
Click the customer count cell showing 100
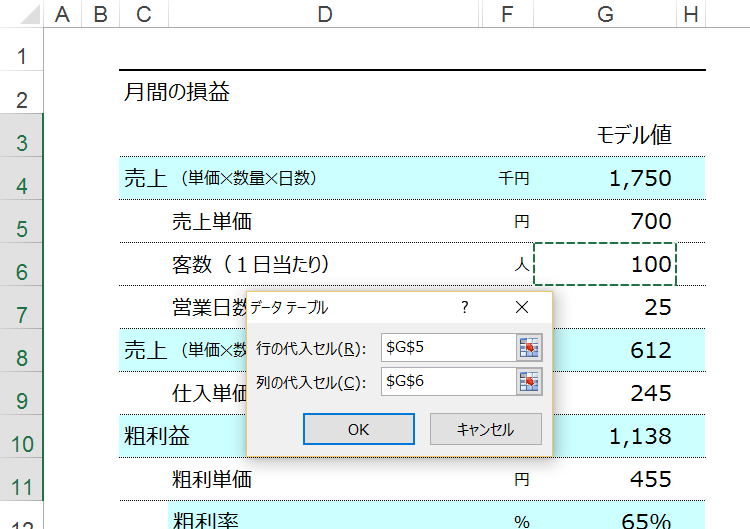coord(605,264)
